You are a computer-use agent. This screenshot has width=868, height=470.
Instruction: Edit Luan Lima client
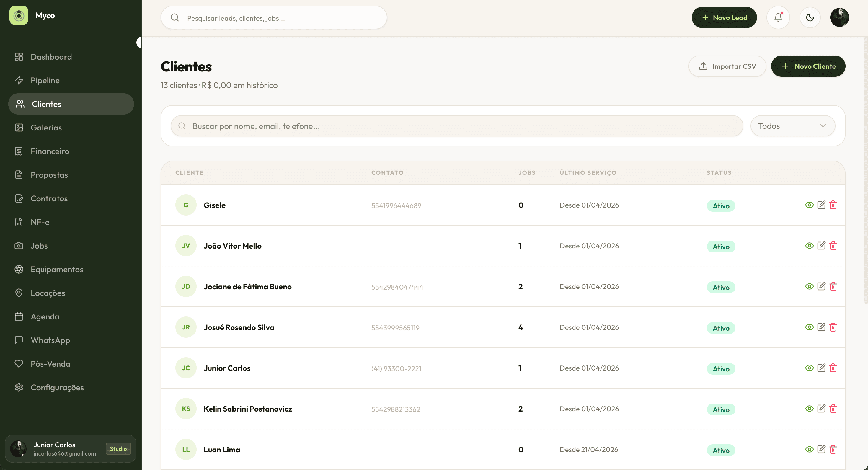(821, 449)
